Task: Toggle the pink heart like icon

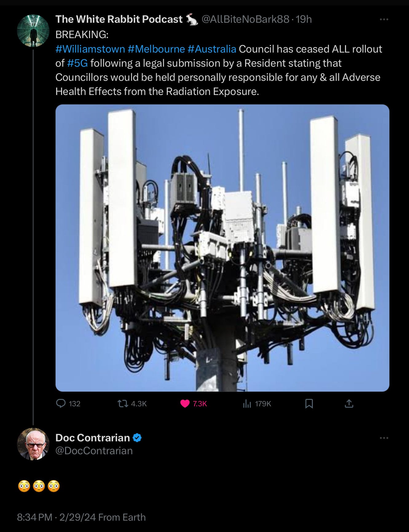Action: [x=185, y=404]
